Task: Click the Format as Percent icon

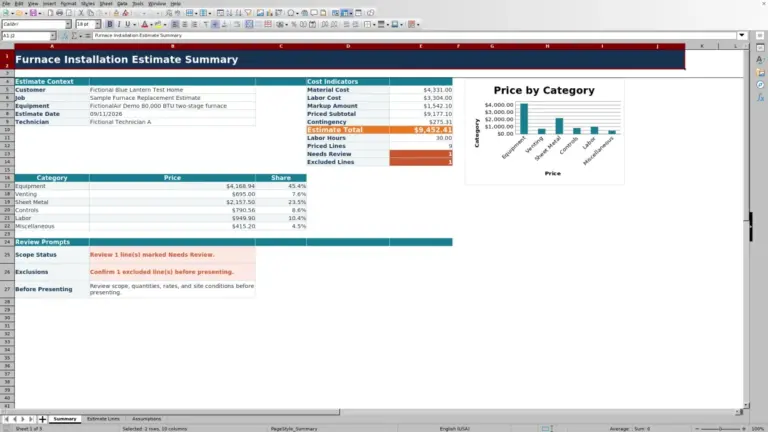Action: [x=294, y=24]
